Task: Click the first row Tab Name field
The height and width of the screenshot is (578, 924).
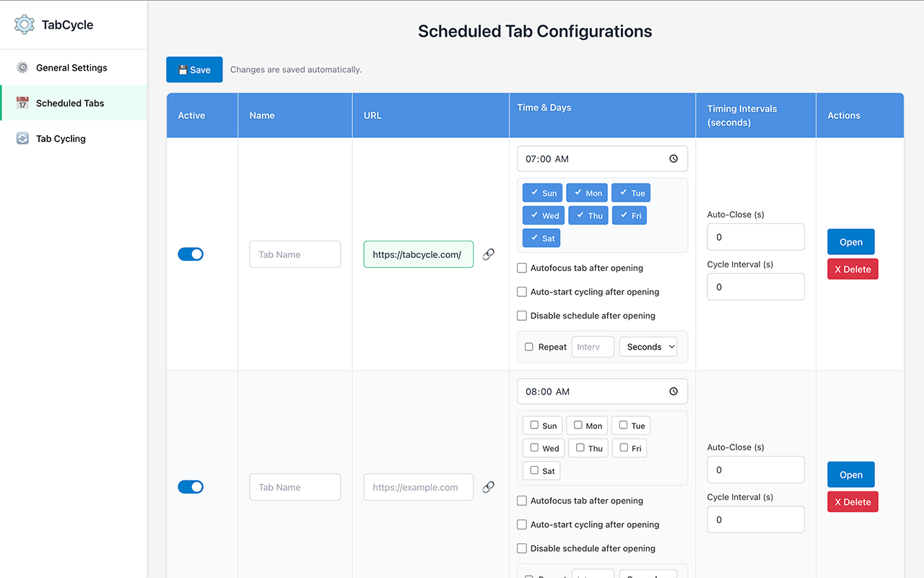Action: tap(295, 254)
